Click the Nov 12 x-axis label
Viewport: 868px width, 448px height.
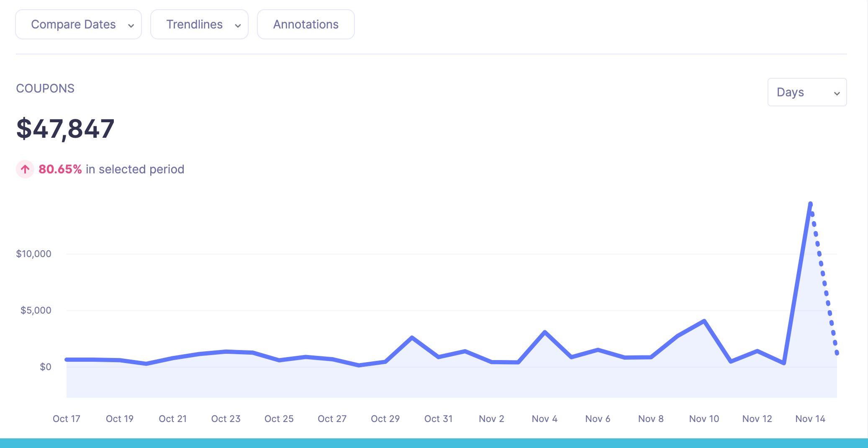(x=758, y=419)
